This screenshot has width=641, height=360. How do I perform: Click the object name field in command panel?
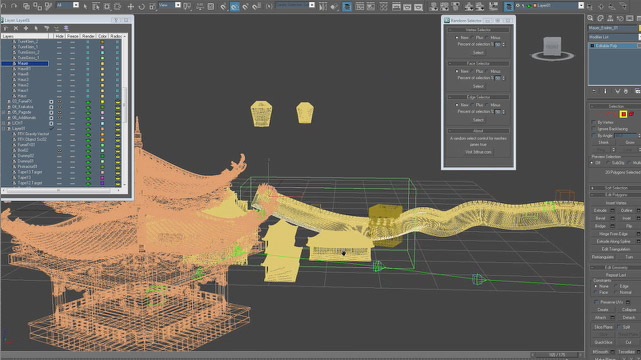[612, 28]
